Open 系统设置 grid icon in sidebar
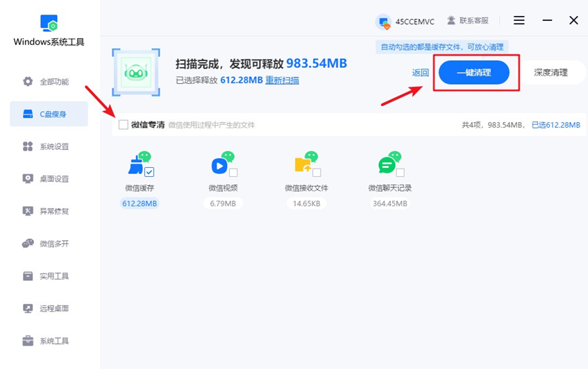 point(28,146)
